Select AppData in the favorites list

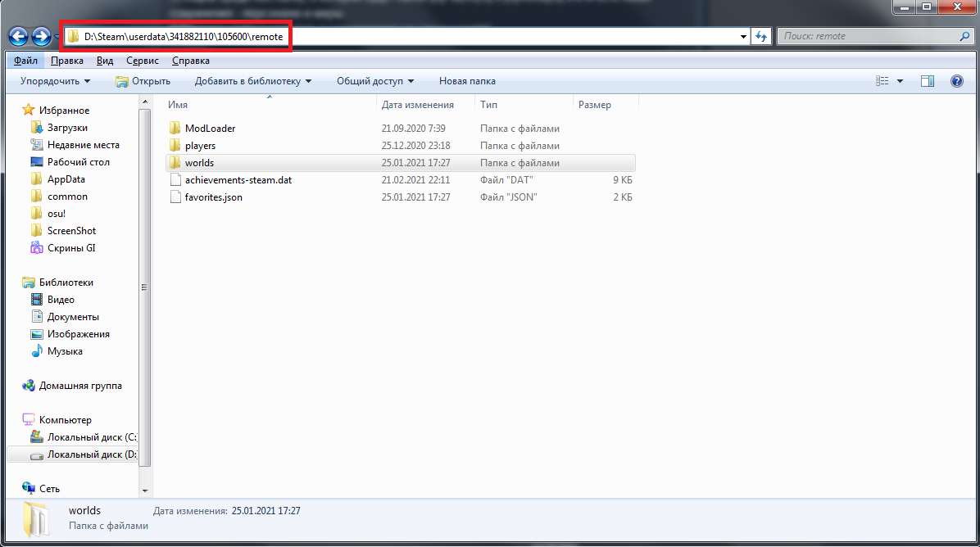[x=66, y=179]
